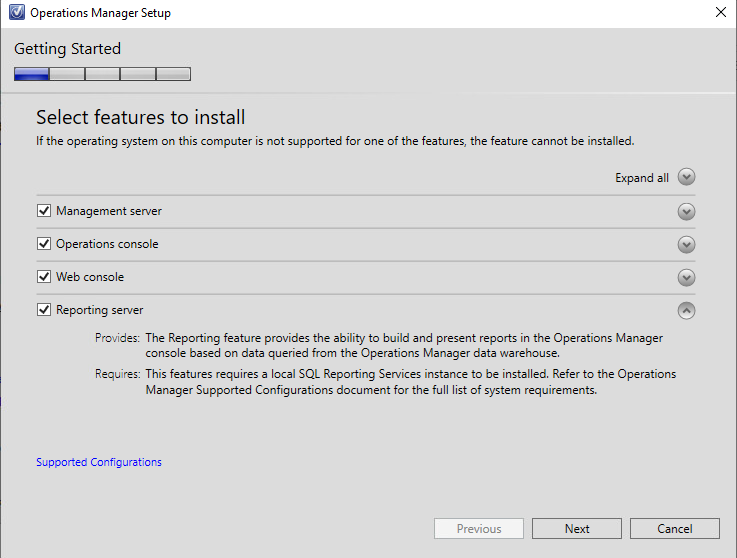Expand the Operations console details
737x558 pixels.
point(686,244)
